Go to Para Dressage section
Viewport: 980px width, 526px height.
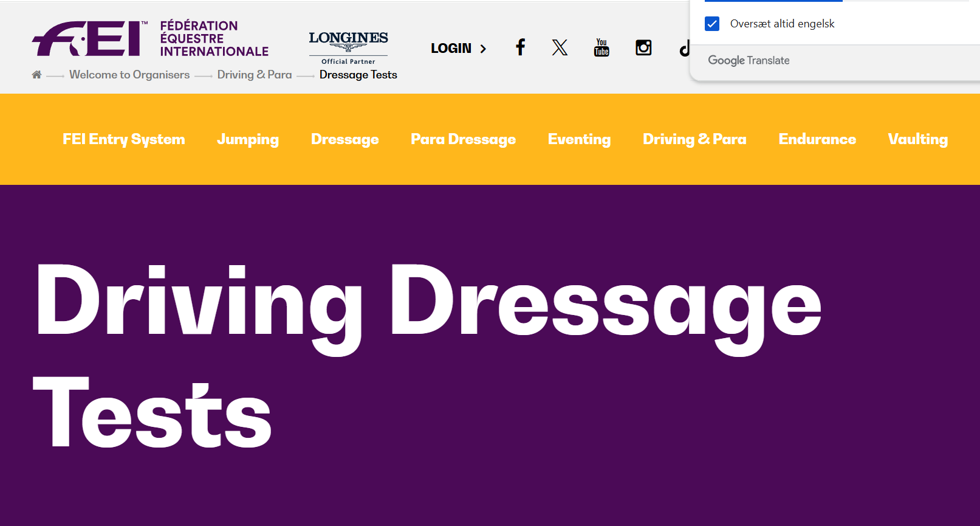pos(463,139)
